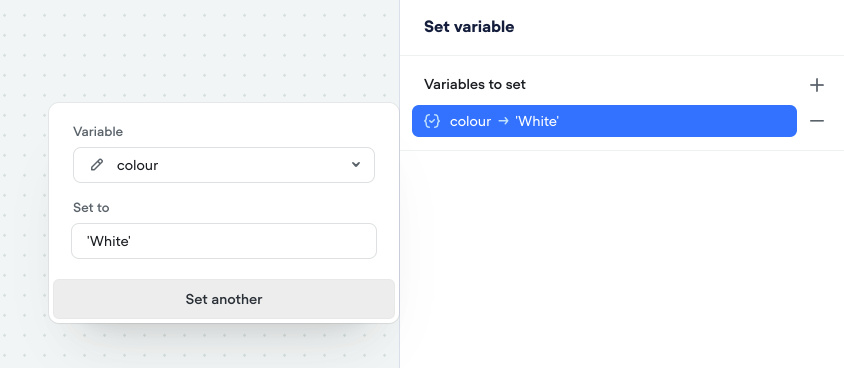The height and width of the screenshot is (368, 844).
Task: Click the Variable field label
Action: [98, 131]
